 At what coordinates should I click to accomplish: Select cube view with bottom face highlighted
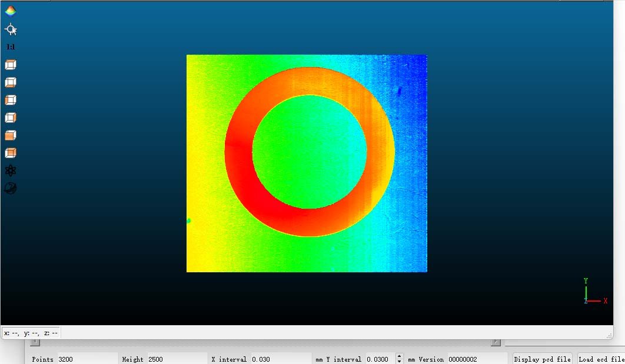click(x=11, y=82)
